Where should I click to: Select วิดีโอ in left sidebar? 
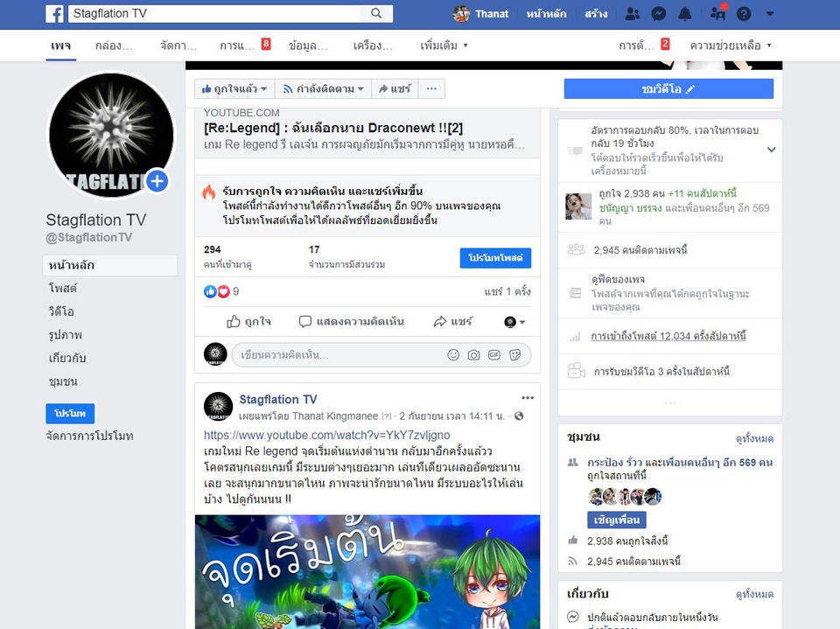point(61,311)
